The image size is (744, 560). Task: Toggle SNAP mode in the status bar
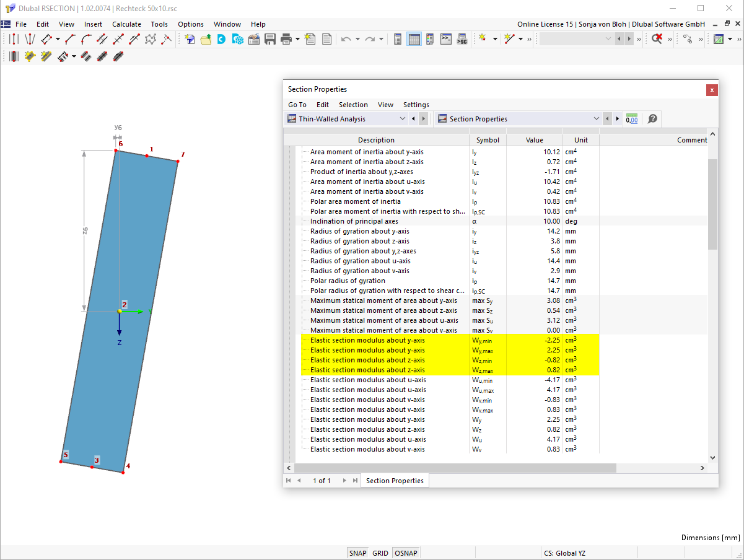point(357,553)
